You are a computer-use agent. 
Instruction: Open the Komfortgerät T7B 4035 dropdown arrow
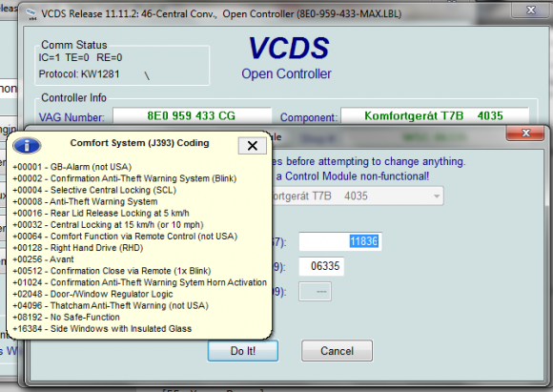437,196
